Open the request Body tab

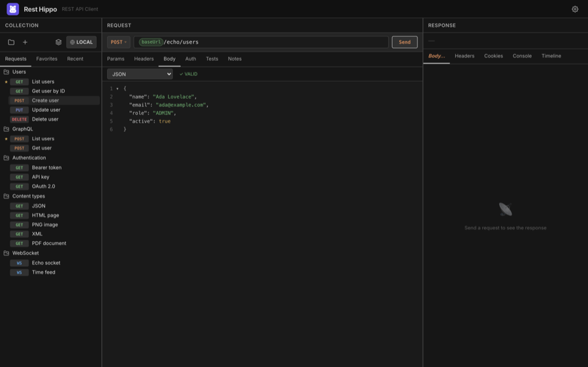coord(169,59)
